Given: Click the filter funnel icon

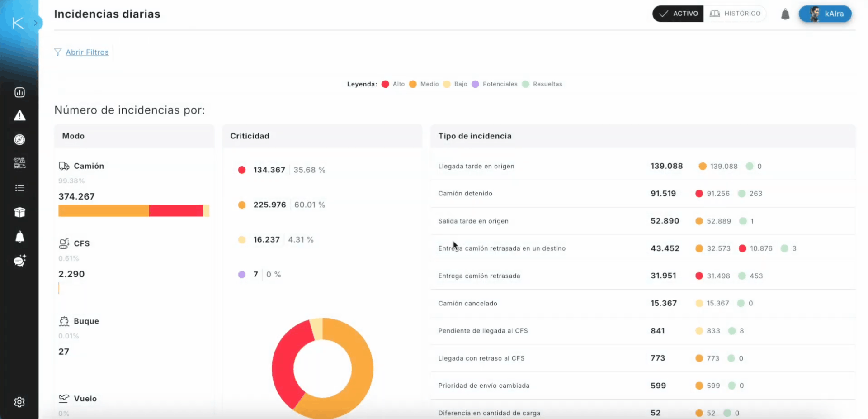Looking at the screenshot, I should 58,52.
